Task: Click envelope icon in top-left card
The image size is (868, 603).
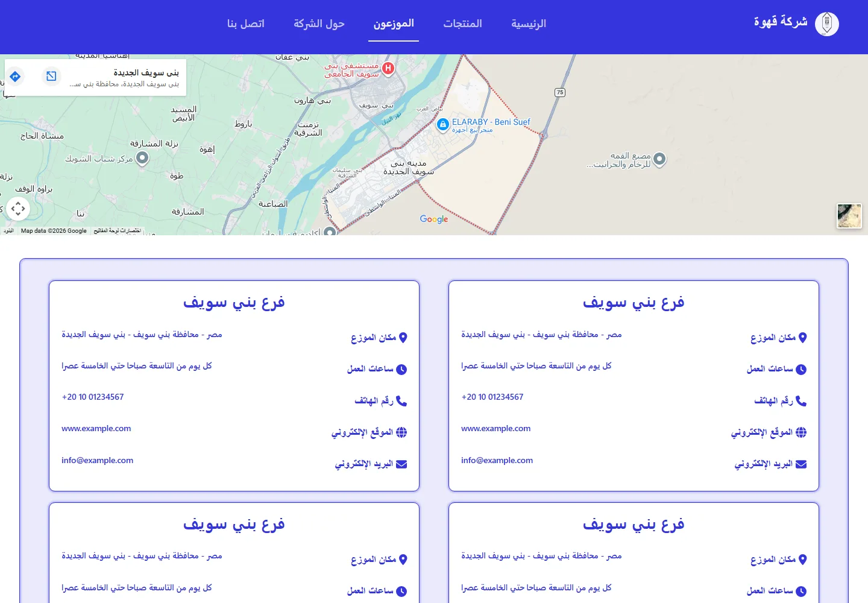Action: pyautogui.click(x=401, y=464)
